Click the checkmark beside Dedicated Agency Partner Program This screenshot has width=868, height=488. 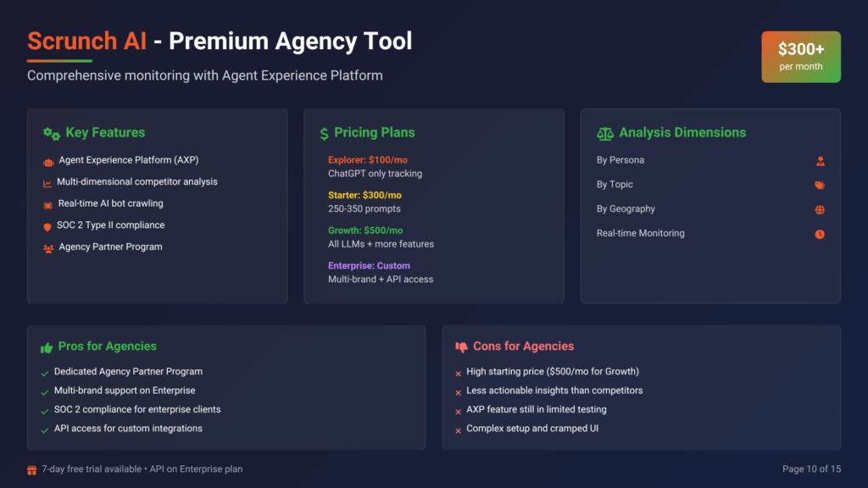tap(44, 373)
